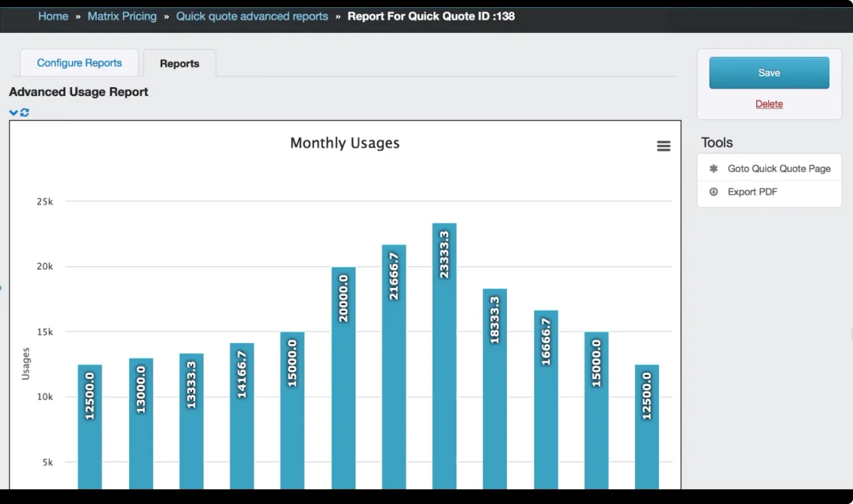
Task: Collapse the report using the blue chevron
Action: click(13, 113)
